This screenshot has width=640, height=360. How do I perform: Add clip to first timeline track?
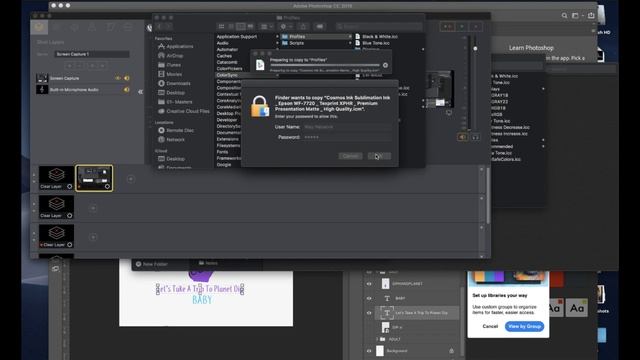[x=131, y=179]
